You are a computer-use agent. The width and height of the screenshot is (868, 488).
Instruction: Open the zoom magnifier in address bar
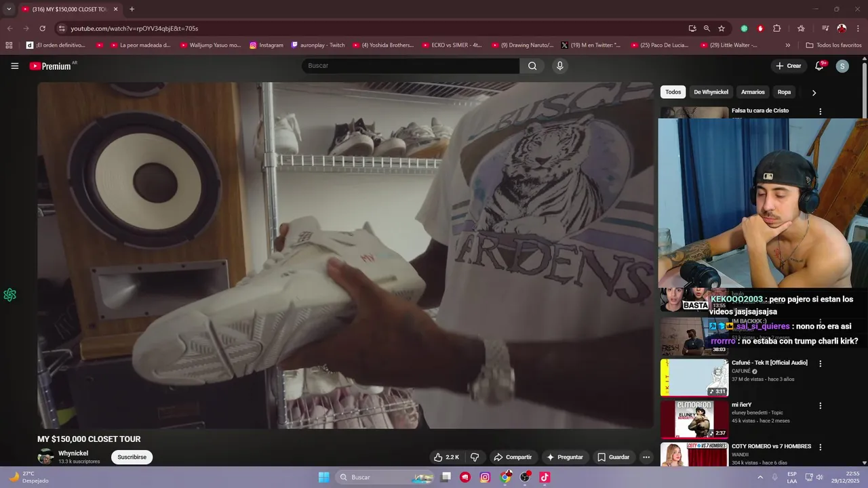pos(707,28)
